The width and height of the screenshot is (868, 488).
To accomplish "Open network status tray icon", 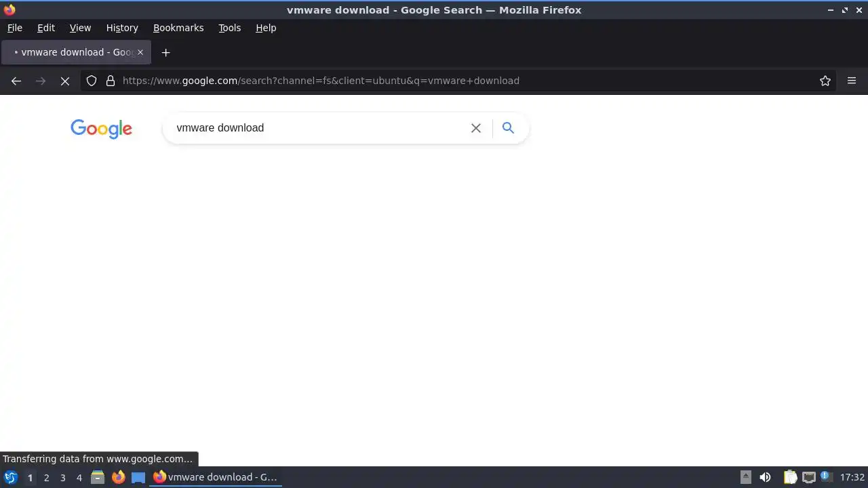I will (808, 477).
